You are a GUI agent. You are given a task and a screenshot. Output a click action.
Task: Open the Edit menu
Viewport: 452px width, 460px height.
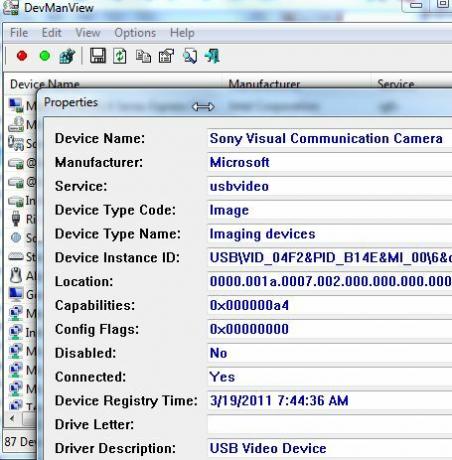(51, 33)
